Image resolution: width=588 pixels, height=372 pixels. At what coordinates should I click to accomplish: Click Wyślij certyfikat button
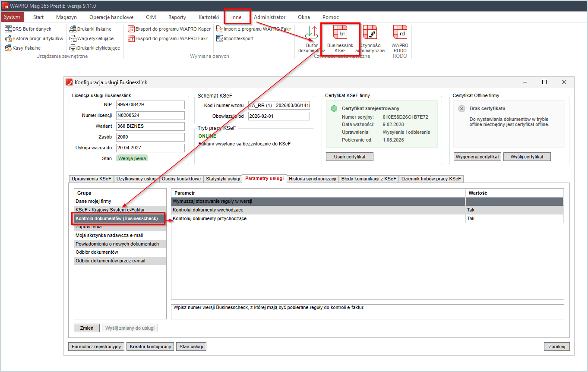pos(527,157)
